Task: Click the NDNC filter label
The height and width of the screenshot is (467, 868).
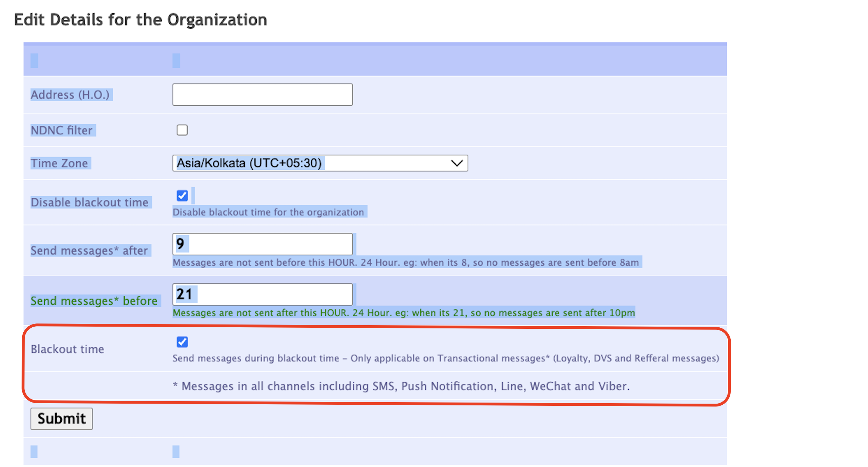Action: pyautogui.click(x=62, y=130)
